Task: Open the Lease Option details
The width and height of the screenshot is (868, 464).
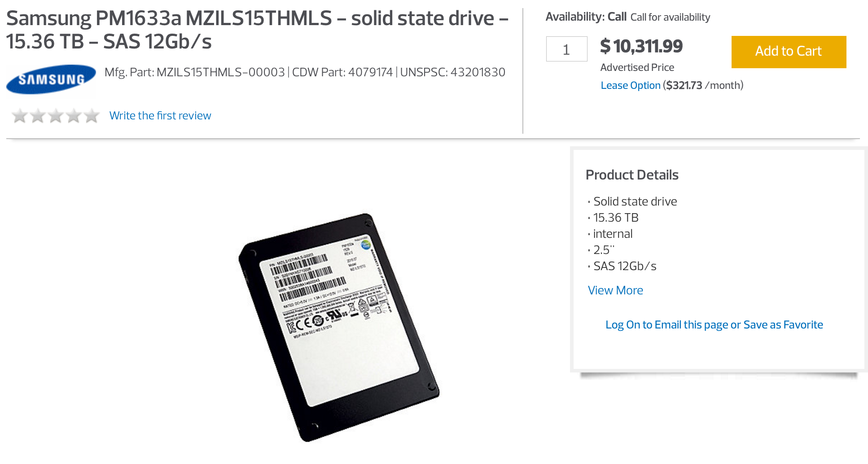Action: tap(630, 85)
